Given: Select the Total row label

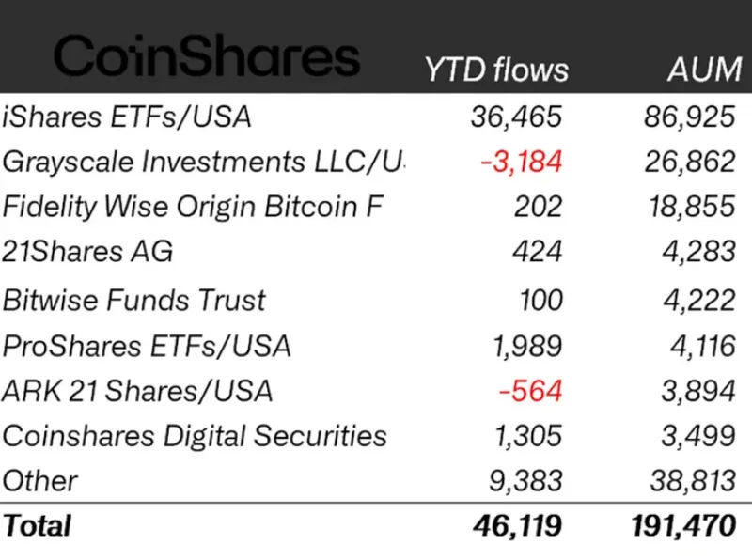Looking at the screenshot, I should coord(37,525).
